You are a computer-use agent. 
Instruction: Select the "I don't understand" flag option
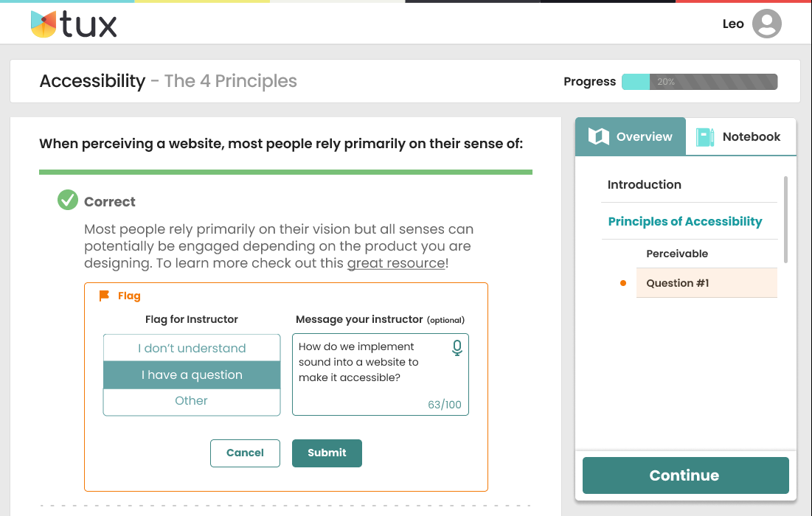point(192,348)
